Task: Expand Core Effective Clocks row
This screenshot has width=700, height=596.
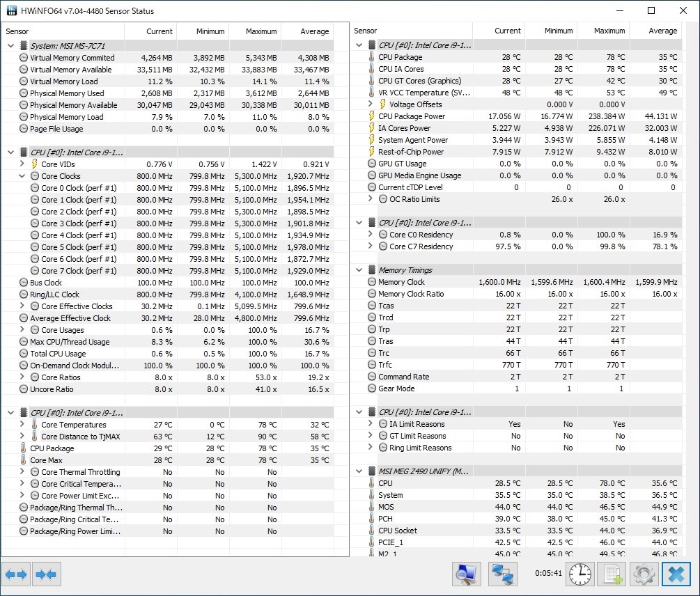Action: pos(22,306)
